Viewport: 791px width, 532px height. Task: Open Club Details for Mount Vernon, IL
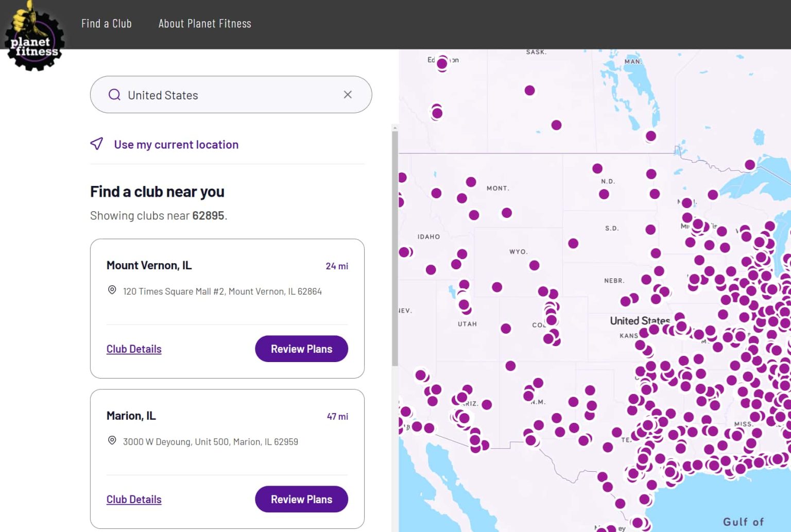tap(133, 349)
